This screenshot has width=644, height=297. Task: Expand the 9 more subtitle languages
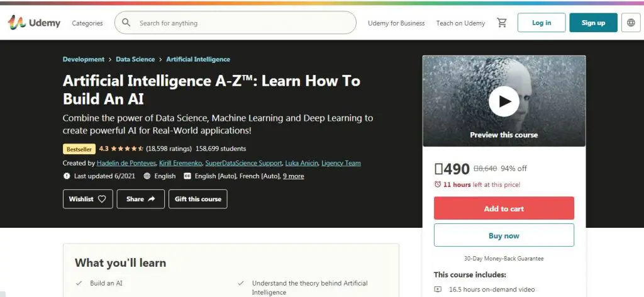point(293,176)
